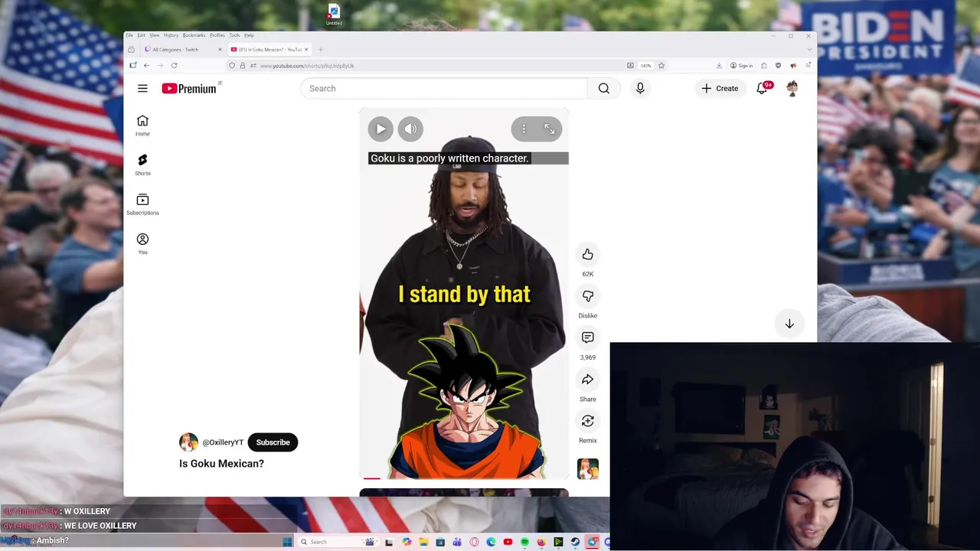Viewport: 980px width, 551px height.
Task: Open the @OxilleryYT channel link
Action: pos(223,442)
